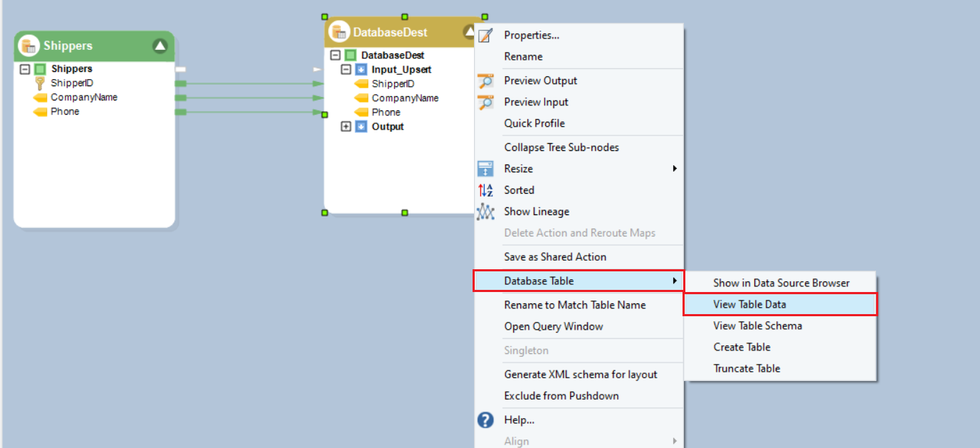Click the Phone field icon in DatabaseDest
This screenshot has width=980, height=448.
(x=361, y=112)
